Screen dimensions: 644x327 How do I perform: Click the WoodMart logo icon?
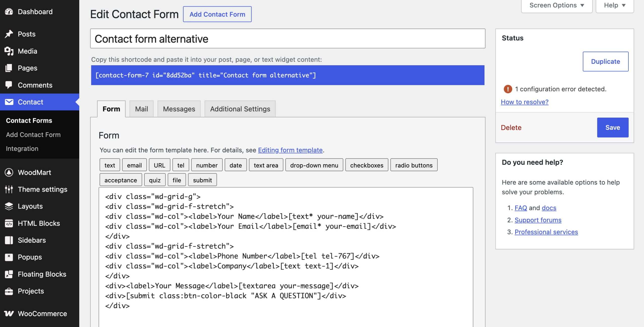(x=9, y=172)
